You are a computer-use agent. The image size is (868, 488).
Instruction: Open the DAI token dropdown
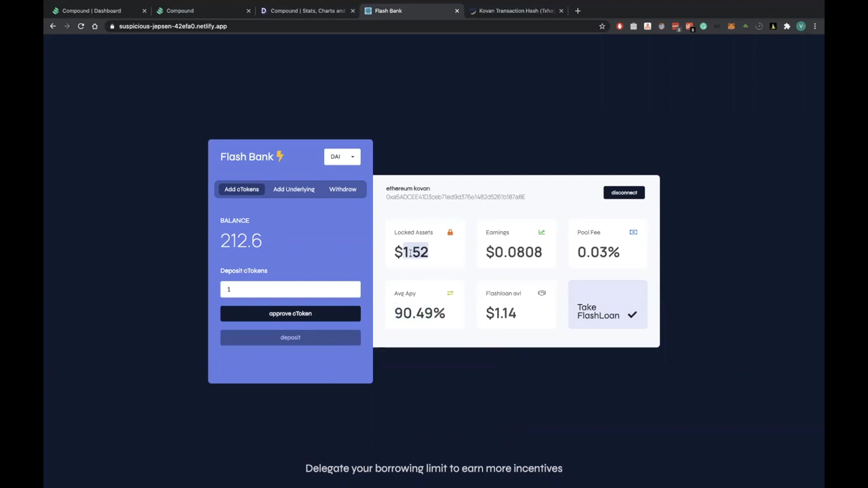[342, 157]
